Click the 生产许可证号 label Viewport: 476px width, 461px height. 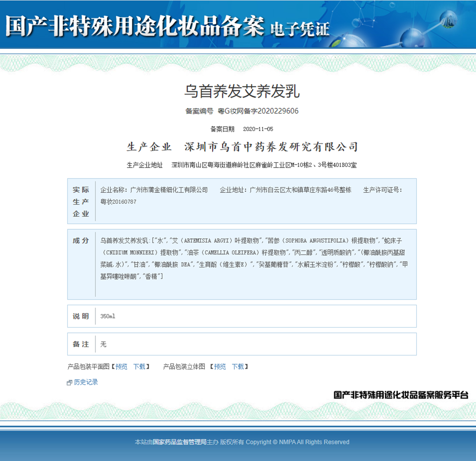click(383, 190)
